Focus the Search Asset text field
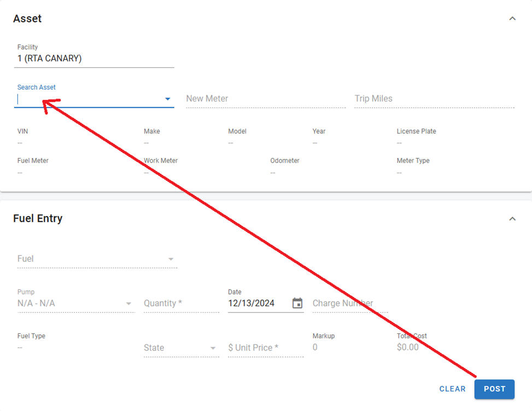Image resolution: width=532 pixels, height=411 pixels. tap(87, 99)
